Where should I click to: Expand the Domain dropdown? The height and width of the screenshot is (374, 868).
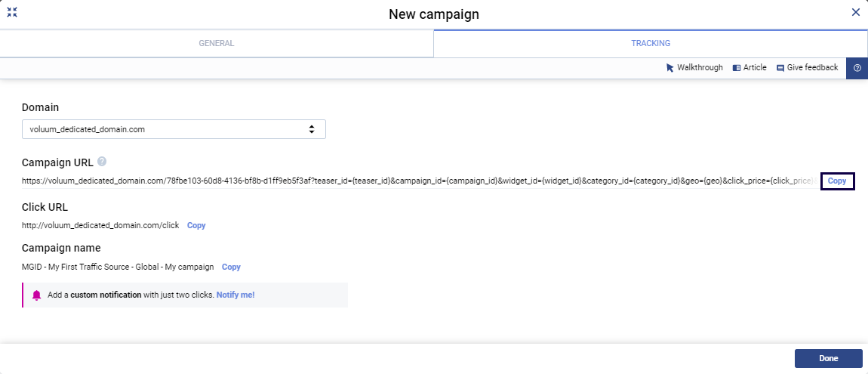pyautogui.click(x=174, y=129)
